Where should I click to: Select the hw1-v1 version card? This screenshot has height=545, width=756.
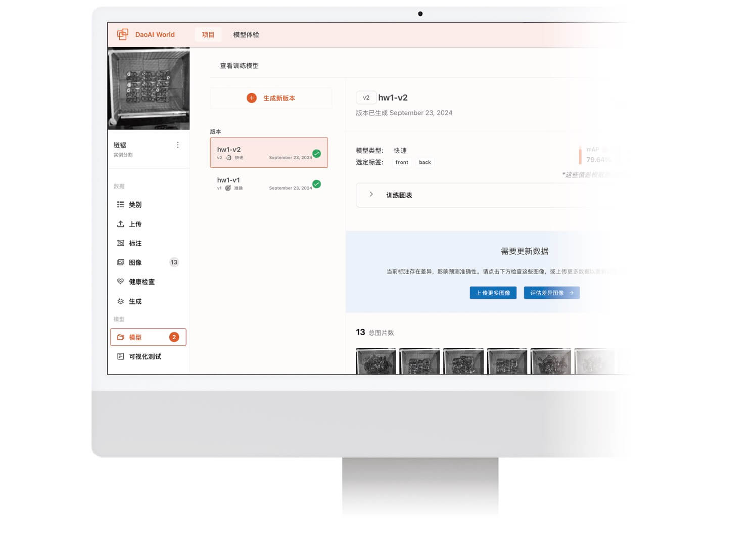pyautogui.click(x=269, y=183)
